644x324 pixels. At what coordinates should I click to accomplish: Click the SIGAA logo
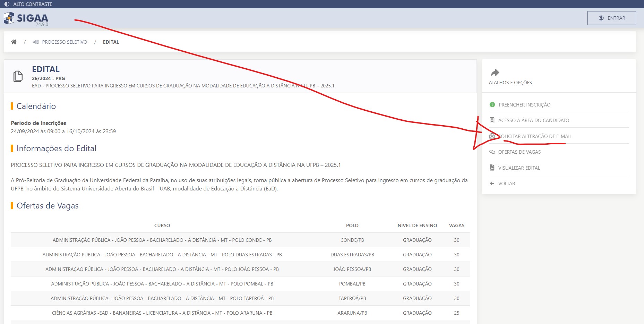(x=26, y=18)
